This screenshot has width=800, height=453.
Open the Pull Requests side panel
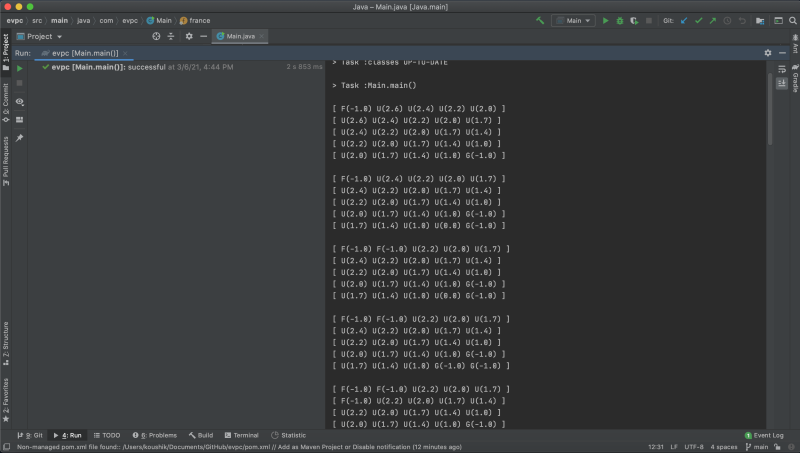[x=6, y=161]
